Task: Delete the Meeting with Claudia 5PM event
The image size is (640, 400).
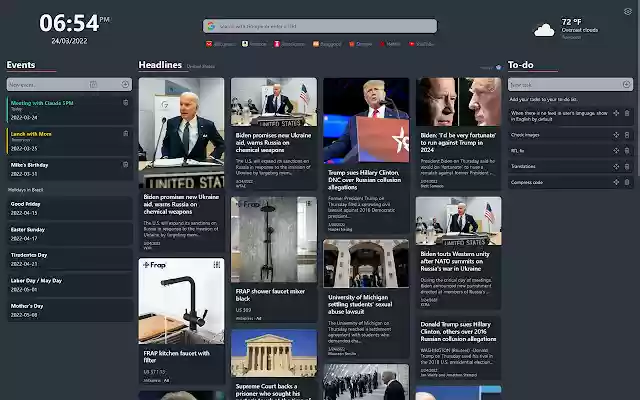Action: pos(125,102)
